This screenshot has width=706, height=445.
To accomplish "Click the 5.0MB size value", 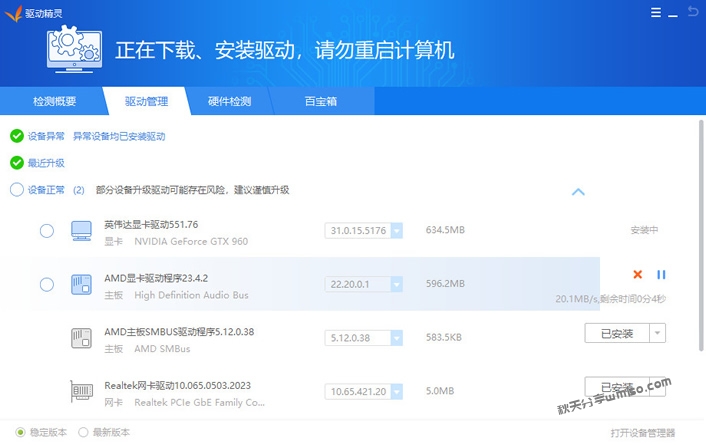I will (x=439, y=391).
